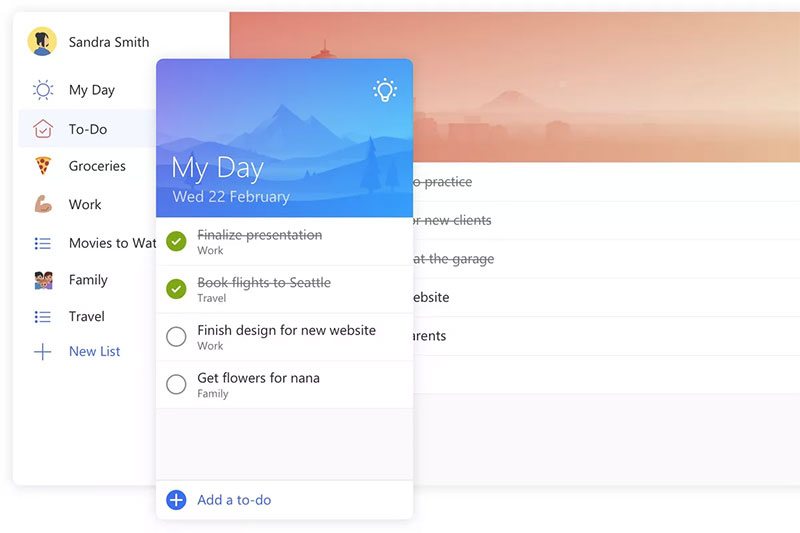Viewport: 800px width, 533px height.
Task: Click the Work flexed arm icon
Action: (x=43, y=204)
